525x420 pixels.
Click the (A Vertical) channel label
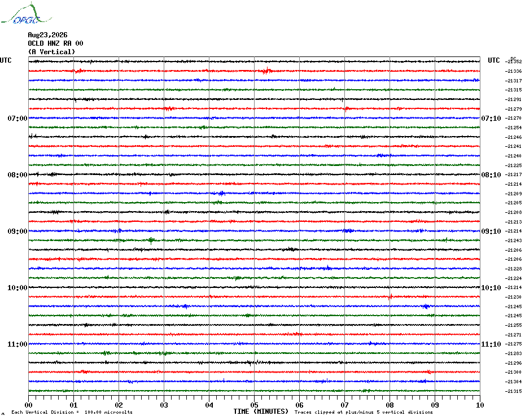tap(51, 52)
